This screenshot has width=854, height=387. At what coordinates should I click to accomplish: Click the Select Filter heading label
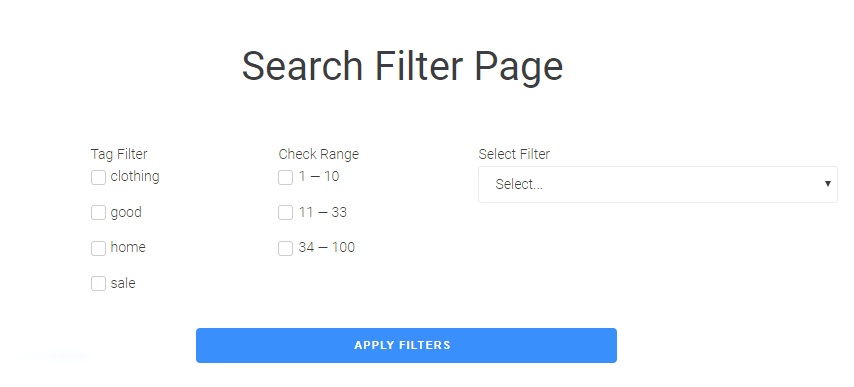514,154
